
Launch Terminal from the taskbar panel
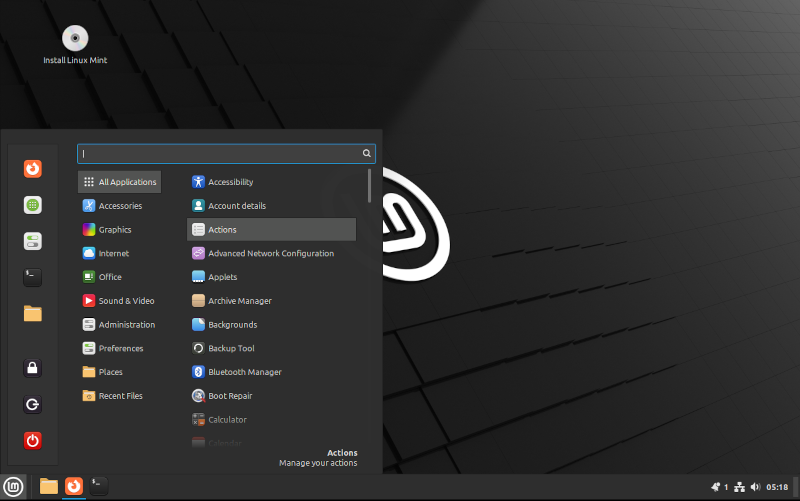98,486
